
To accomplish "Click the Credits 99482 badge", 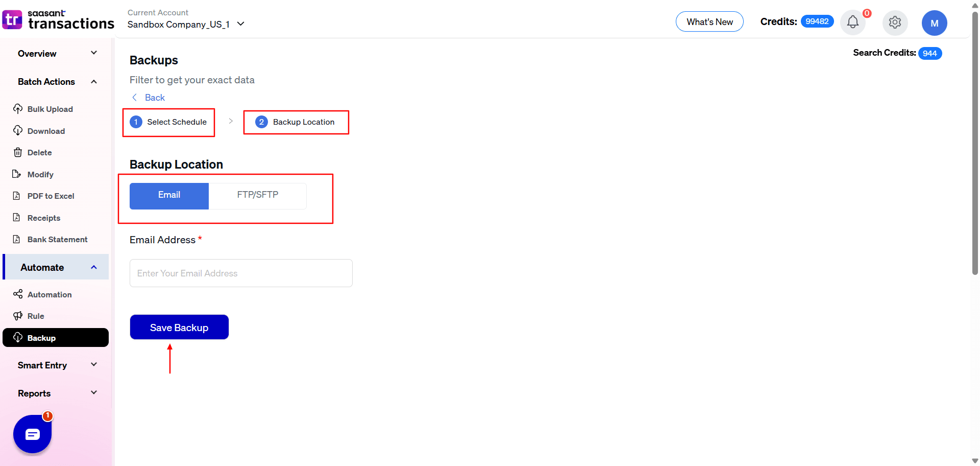I will 817,21.
